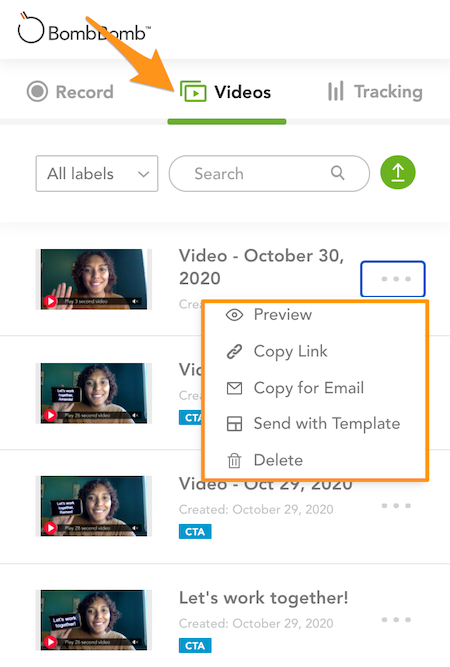Screen dimensions: 450x667
Task: Open the three-dot menu for Let's work together!
Action: [x=396, y=619]
